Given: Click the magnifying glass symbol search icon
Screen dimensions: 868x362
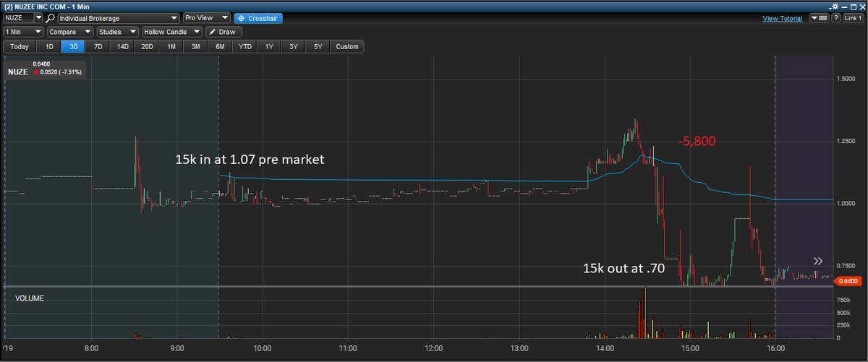Looking at the screenshot, I should tap(51, 17).
